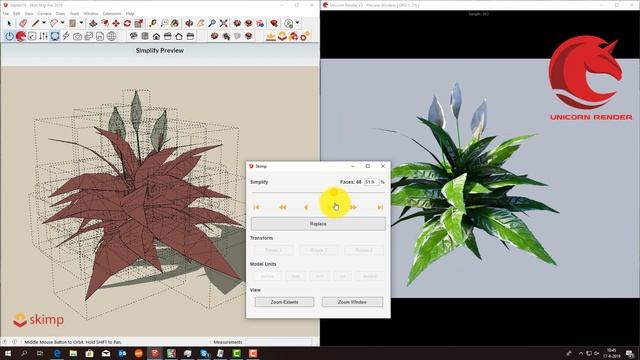The width and height of the screenshot is (640, 360).
Task: Click the Measurements input box
Action: (x=278, y=342)
